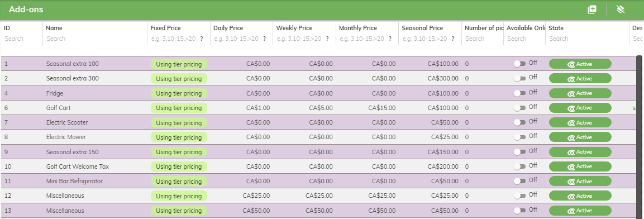Click the Using tier pricing badge for Electric Scooter
Image resolution: width=644 pixels, height=219 pixels.
[x=179, y=123]
